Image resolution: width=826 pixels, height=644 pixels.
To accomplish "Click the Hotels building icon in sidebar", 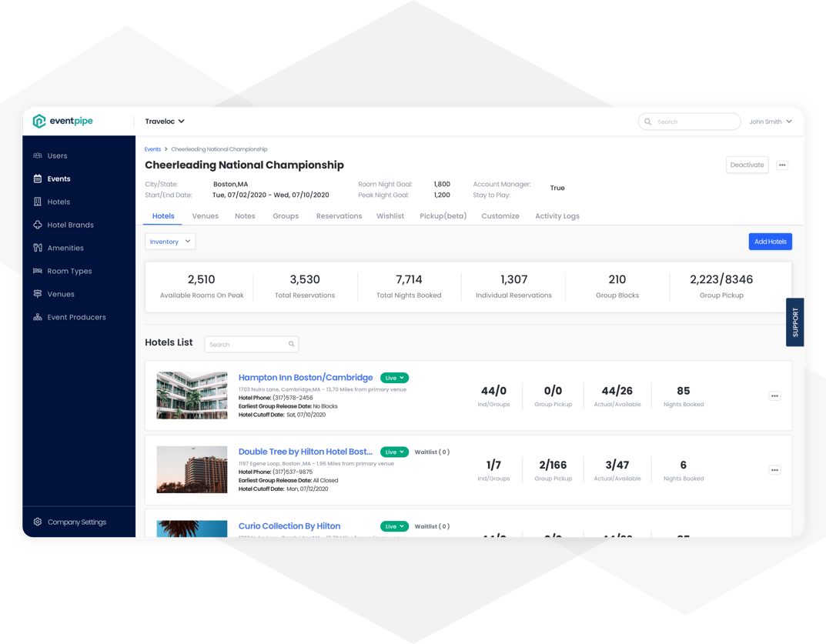I will [38, 202].
